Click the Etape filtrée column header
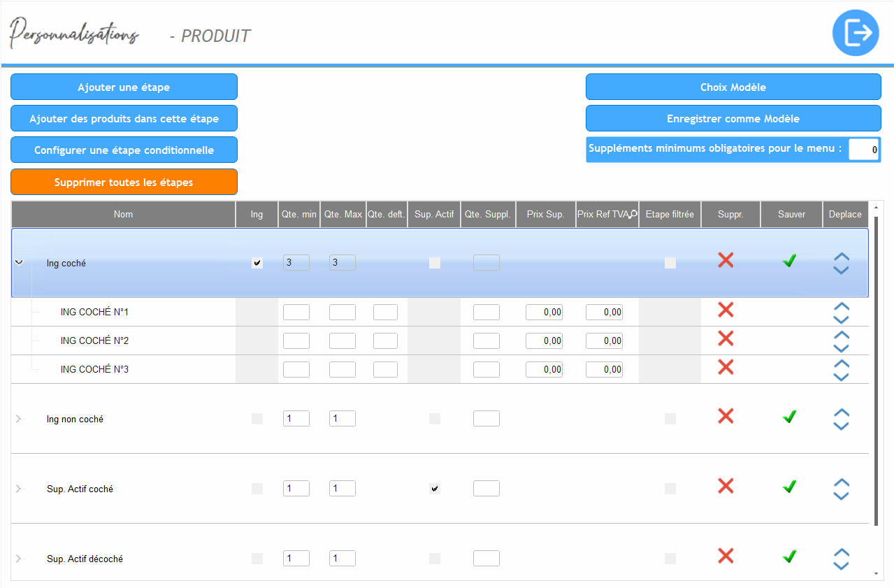This screenshot has height=588, width=894. pyautogui.click(x=669, y=215)
